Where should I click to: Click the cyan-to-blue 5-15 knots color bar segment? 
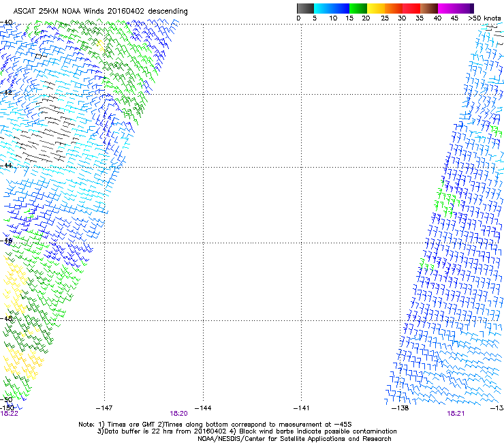pyautogui.click(x=332, y=8)
